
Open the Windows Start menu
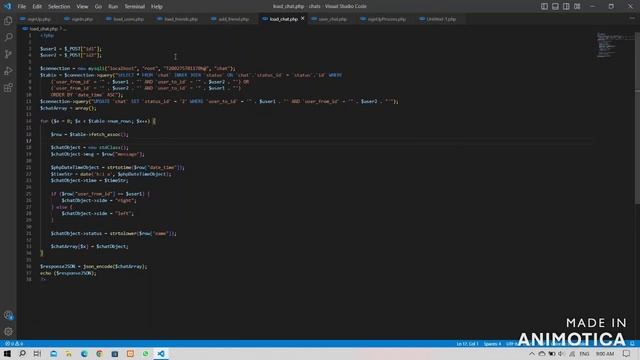pos(7,353)
